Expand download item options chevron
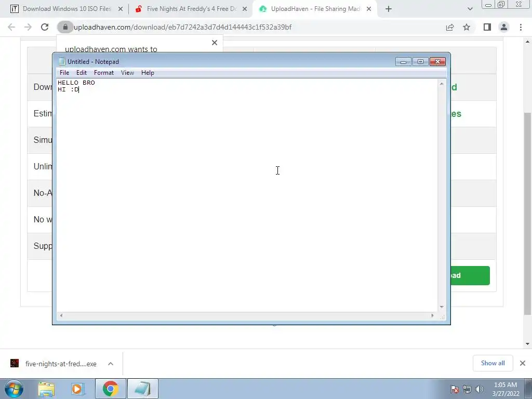Viewport: 532px width, 399px height. click(x=111, y=364)
